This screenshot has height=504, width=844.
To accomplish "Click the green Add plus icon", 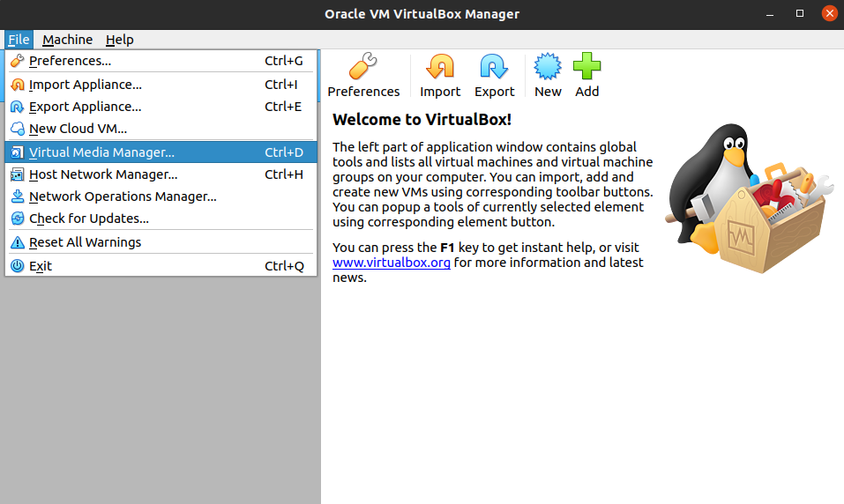I will pyautogui.click(x=586, y=66).
